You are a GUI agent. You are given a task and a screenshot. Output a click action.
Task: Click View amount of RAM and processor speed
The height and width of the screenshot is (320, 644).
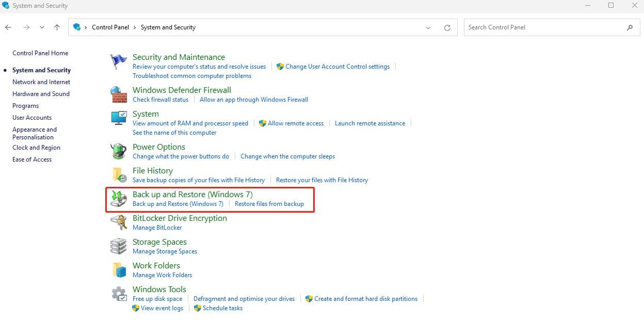pyautogui.click(x=190, y=123)
